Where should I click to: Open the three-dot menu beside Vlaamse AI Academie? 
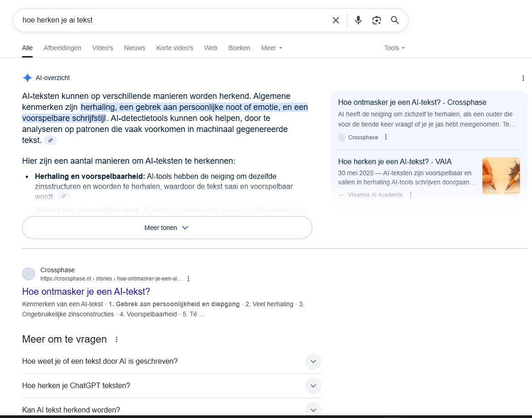pyautogui.click(x=410, y=194)
